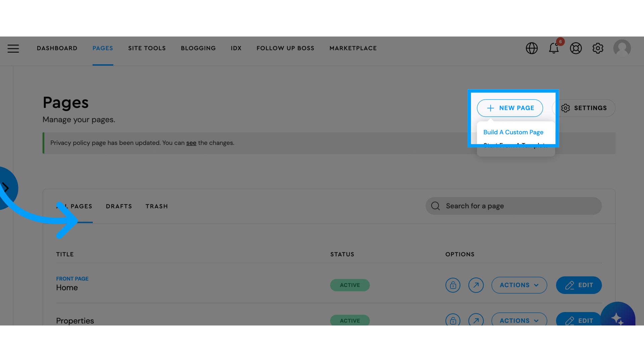Click the external link icon on Home page
This screenshot has height=362, width=644.
(x=476, y=285)
